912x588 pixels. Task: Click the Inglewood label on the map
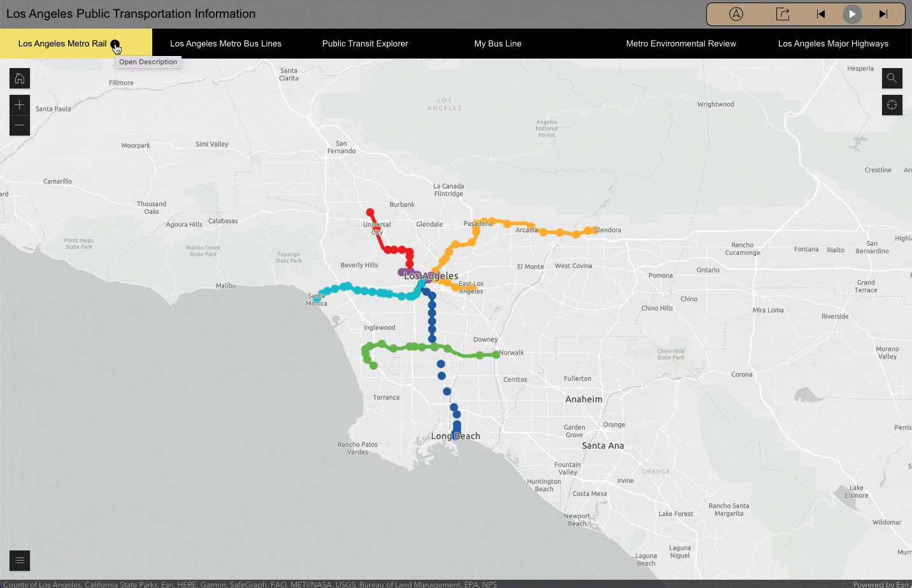pos(380,328)
